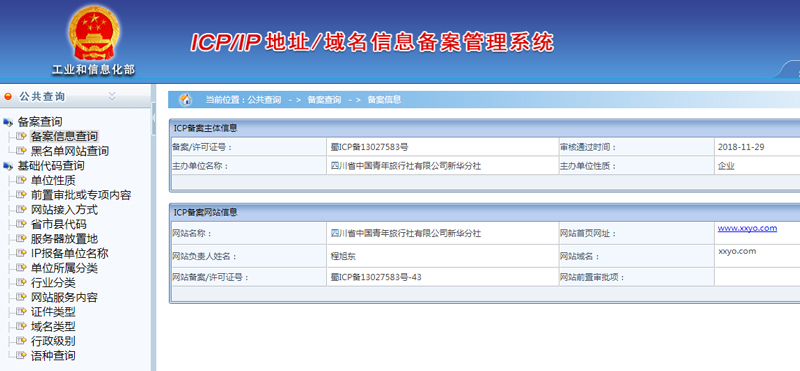Select 行业分类 tree item
The image size is (800, 371).
point(53,283)
